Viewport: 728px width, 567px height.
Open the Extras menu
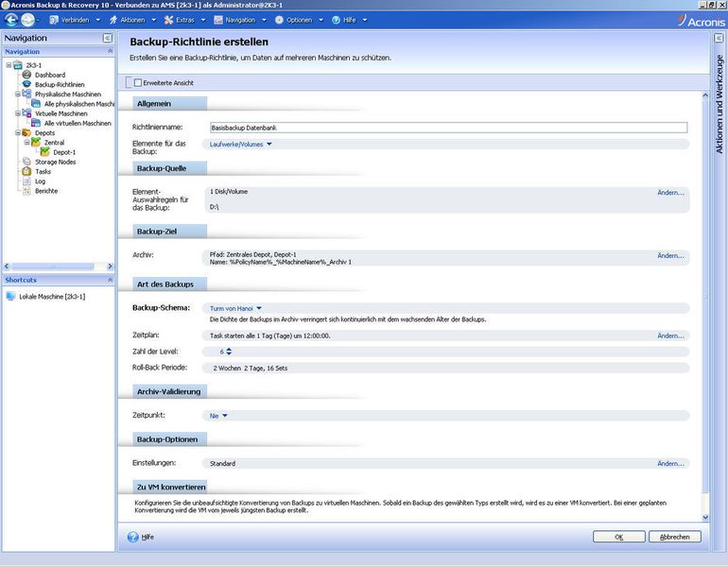coord(184,20)
